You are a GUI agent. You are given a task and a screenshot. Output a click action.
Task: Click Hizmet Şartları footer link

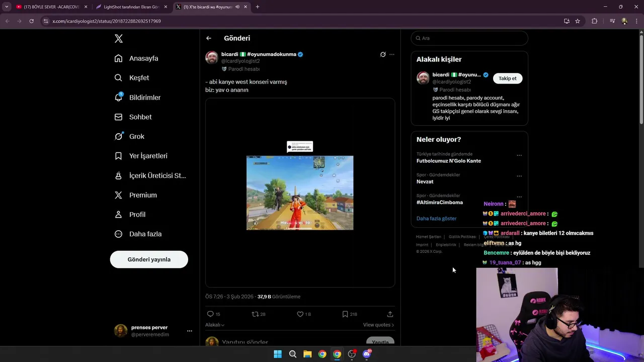click(x=428, y=237)
